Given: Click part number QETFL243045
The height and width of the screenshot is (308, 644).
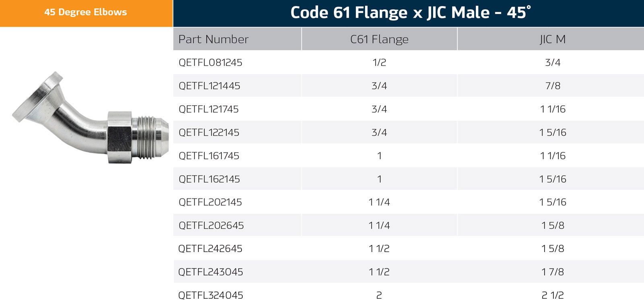Looking at the screenshot, I should (211, 272).
